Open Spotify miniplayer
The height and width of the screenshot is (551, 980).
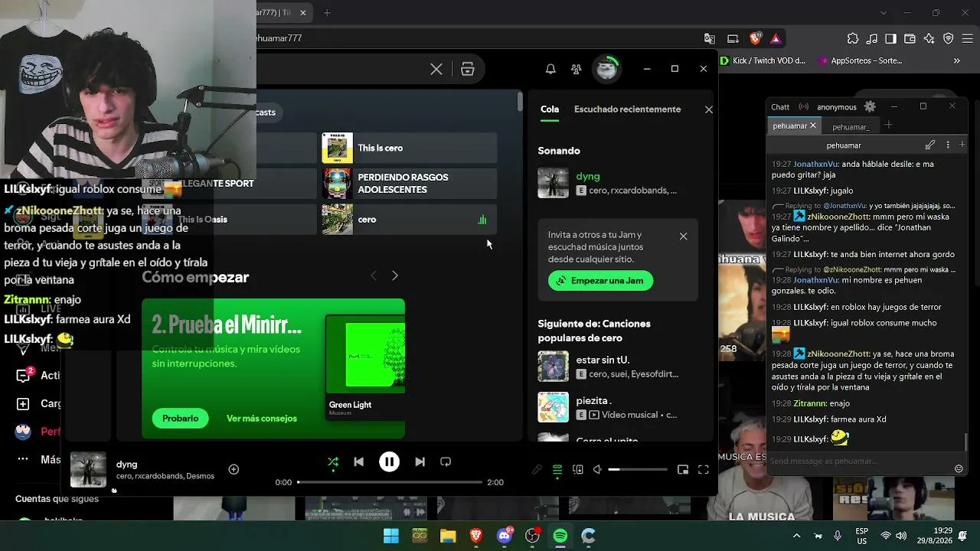click(683, 470)
